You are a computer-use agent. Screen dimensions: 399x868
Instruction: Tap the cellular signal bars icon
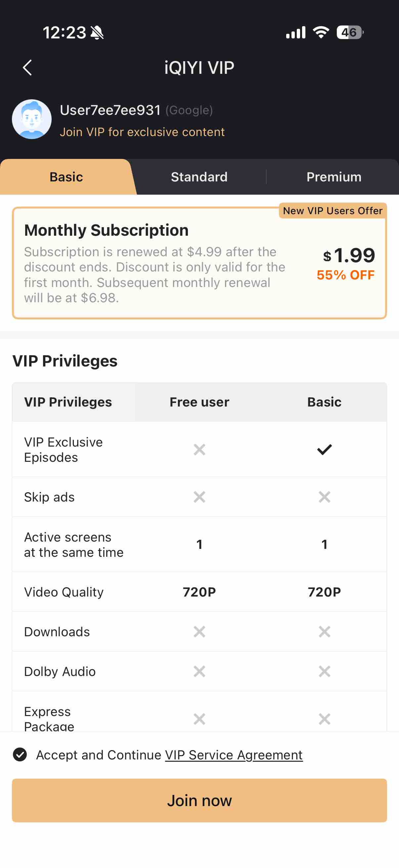click(296, 32)
